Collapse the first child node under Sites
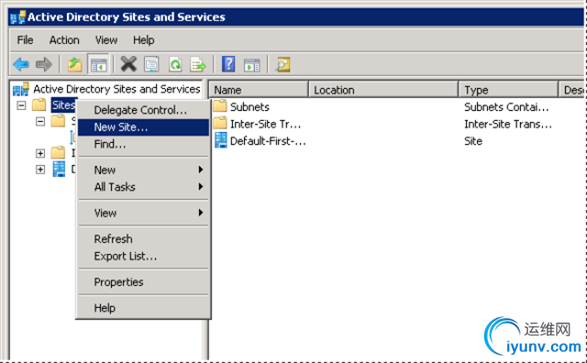 coord(40,121)
